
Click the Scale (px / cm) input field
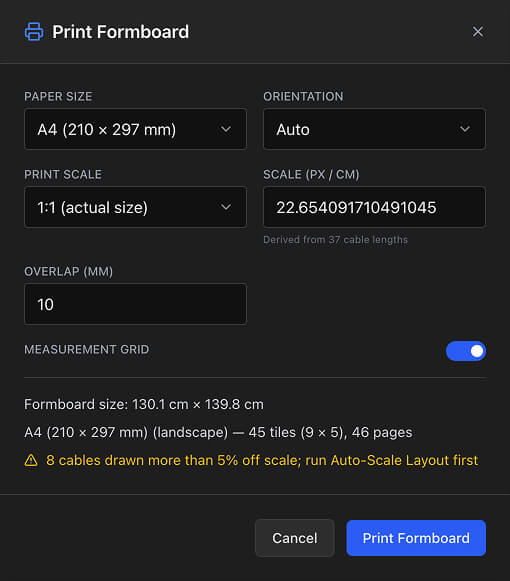click(x=374, y=207)
